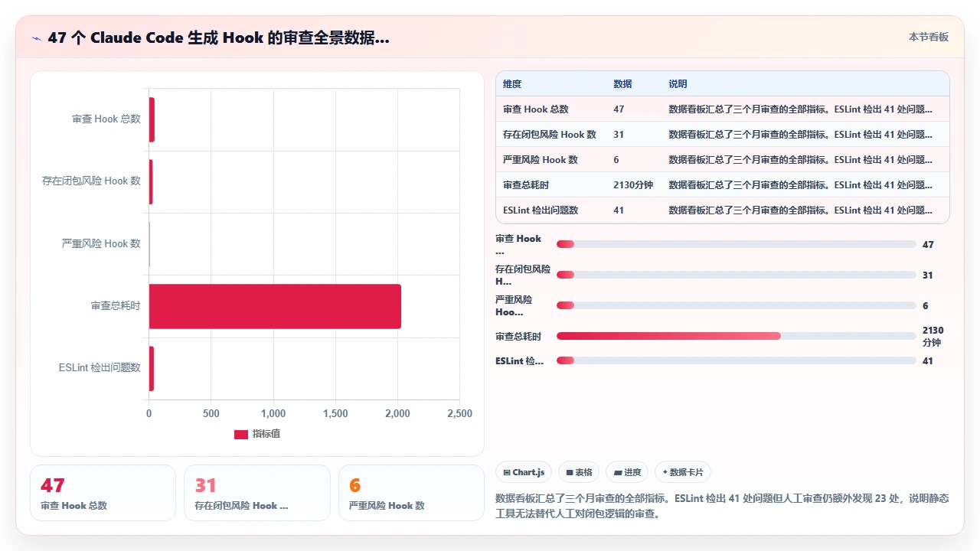
Task: Click the 本节看板 label in the header
Action: [x=929, y=37]
